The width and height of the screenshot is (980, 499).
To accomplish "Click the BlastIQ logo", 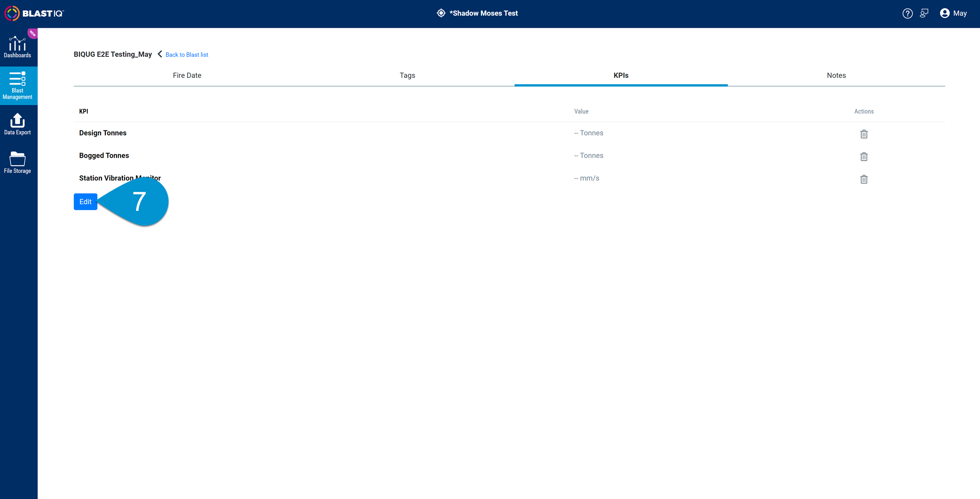I will [34, 13].
